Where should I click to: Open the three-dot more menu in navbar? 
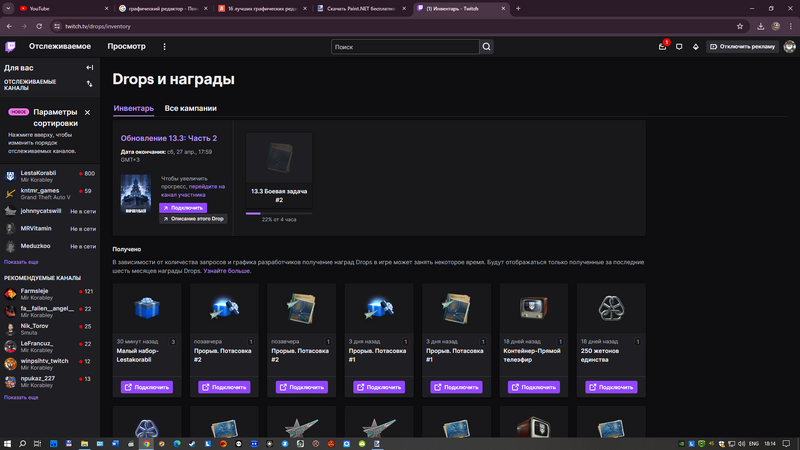(x=165, y=46)
